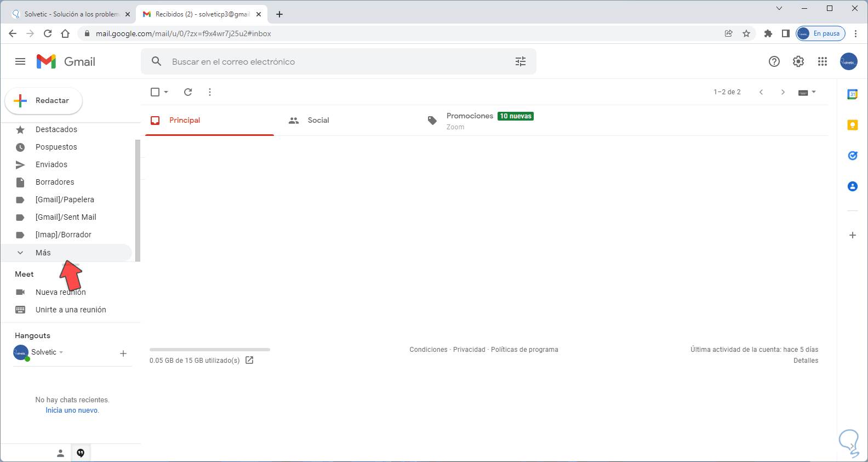Open storage management external link icon

249,360
